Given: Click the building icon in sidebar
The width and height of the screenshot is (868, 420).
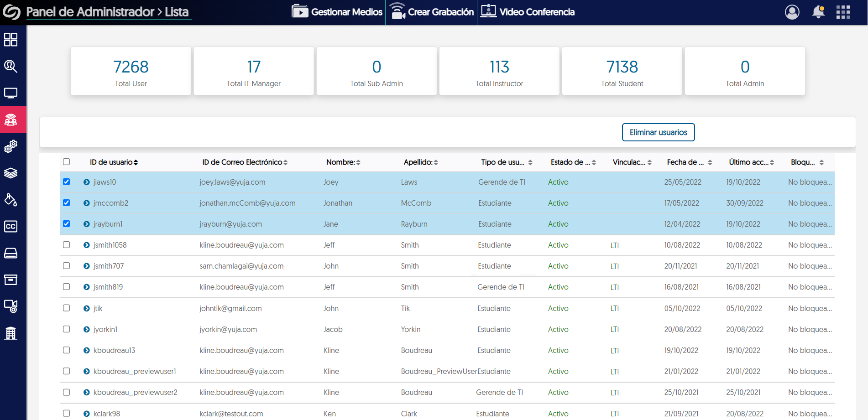Looking at the screenshot, I should coord(11,333).
